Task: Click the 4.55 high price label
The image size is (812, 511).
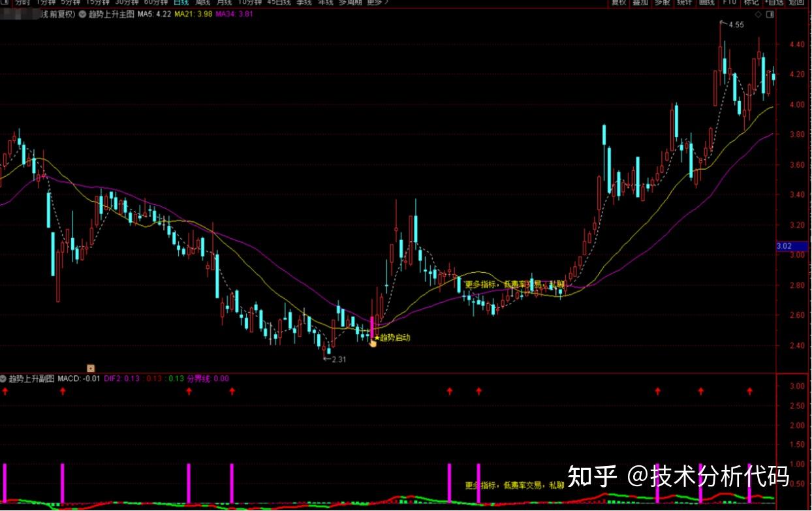Action: [x=736, y=25]
